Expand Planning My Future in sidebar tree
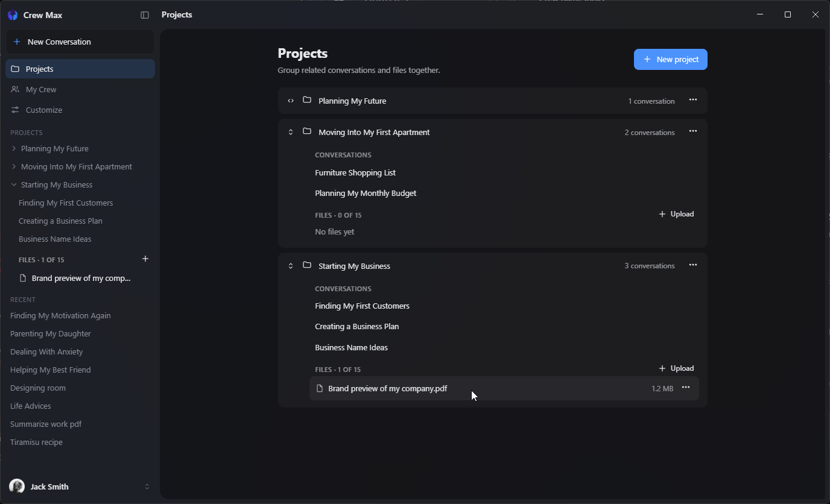This screenshot has width=830, height=504. tap(14, 148)
